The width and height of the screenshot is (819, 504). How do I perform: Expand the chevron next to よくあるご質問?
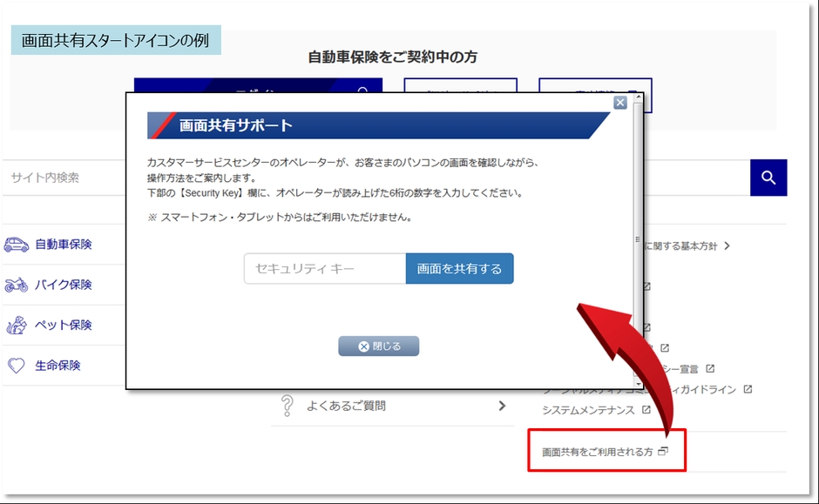coord(502,406)
